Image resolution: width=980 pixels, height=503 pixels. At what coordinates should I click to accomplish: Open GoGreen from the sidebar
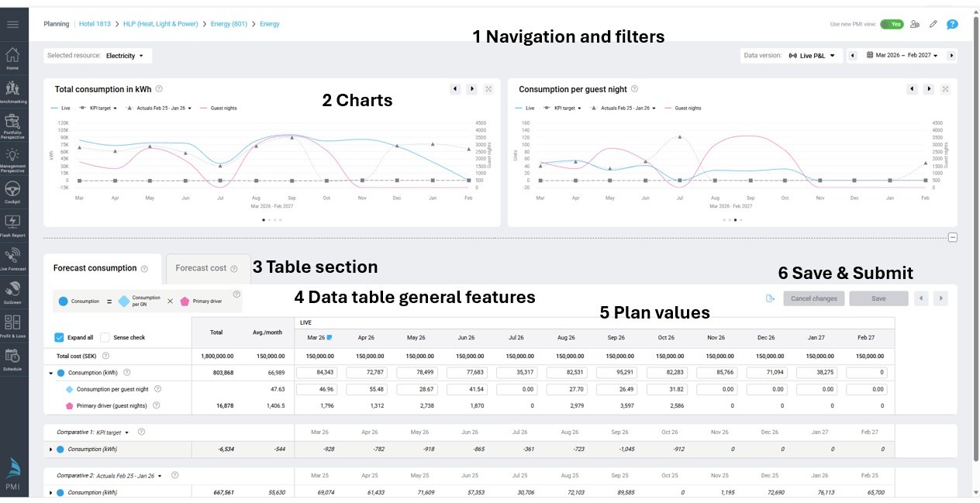coord(13,289)
